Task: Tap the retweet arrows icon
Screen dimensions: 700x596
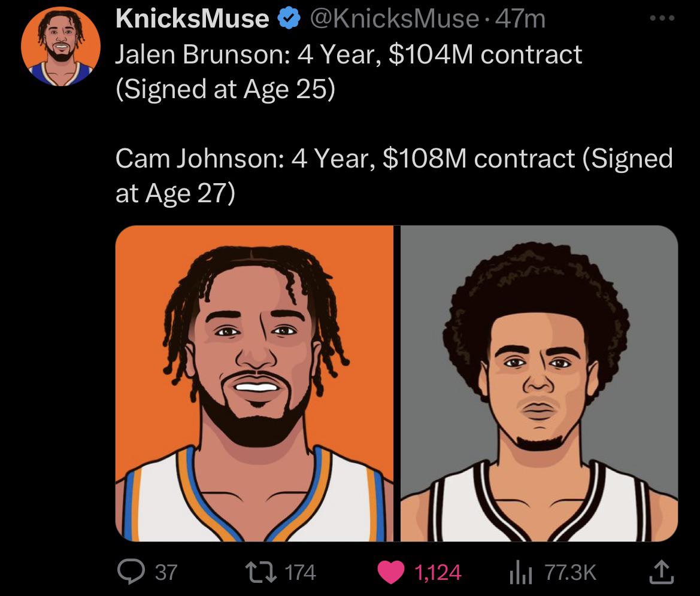Action: (x=262, y=572)
